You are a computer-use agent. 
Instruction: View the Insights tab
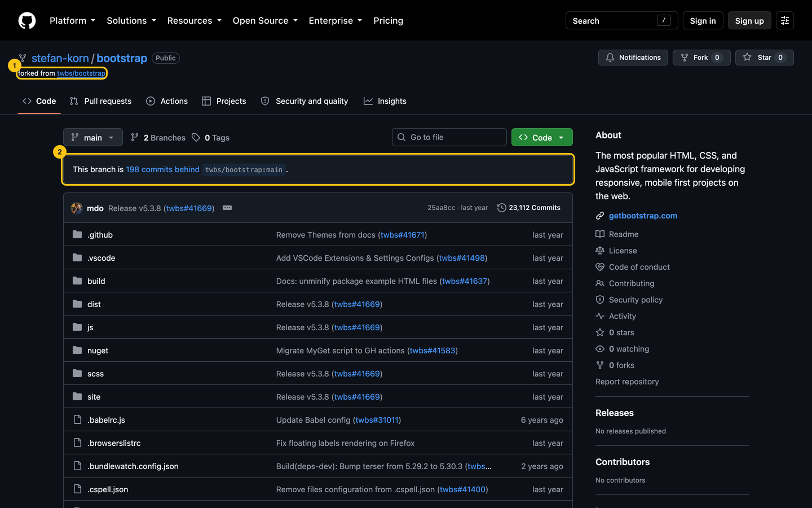point(385,101)
